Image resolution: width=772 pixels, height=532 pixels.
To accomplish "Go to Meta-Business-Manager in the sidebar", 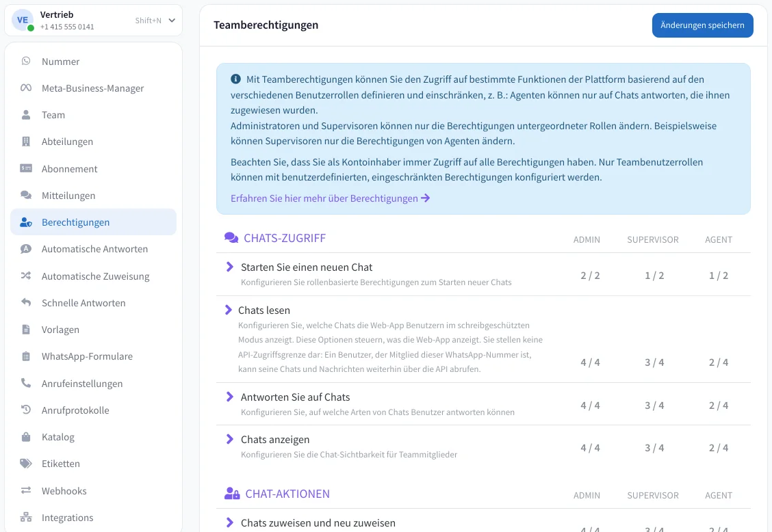I will pyautogui.click(x=93, y=88).
